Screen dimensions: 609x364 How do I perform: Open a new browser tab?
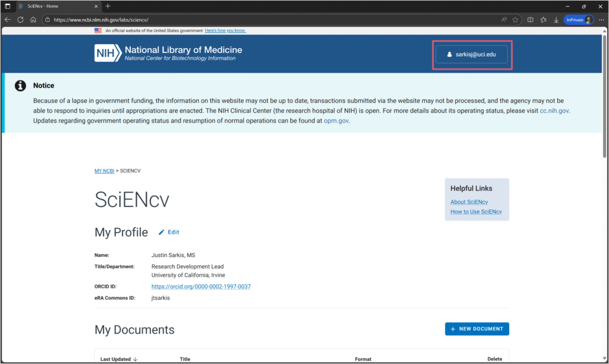[x=108, y=6]
